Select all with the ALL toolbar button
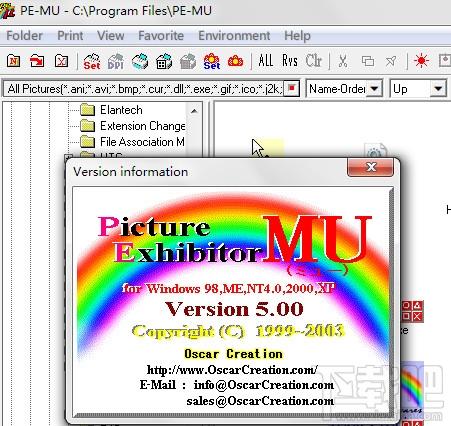Screen dimensions: 451x426 coord(266,61)
